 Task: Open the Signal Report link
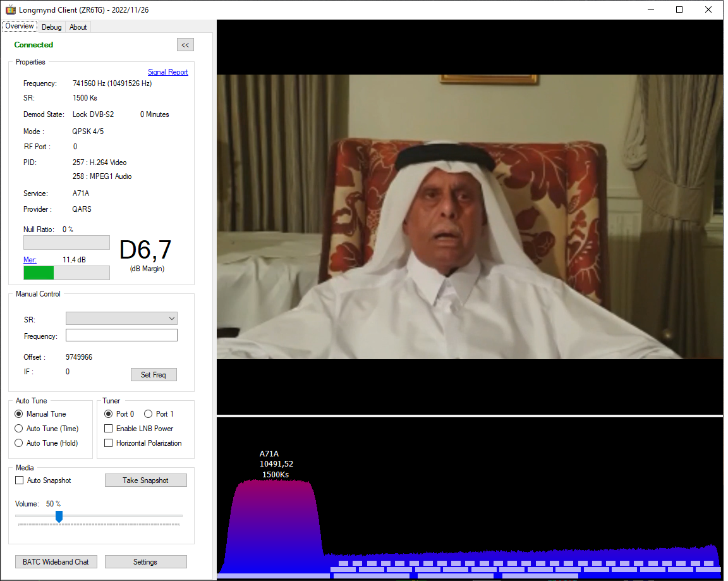[x=167, y=72]
